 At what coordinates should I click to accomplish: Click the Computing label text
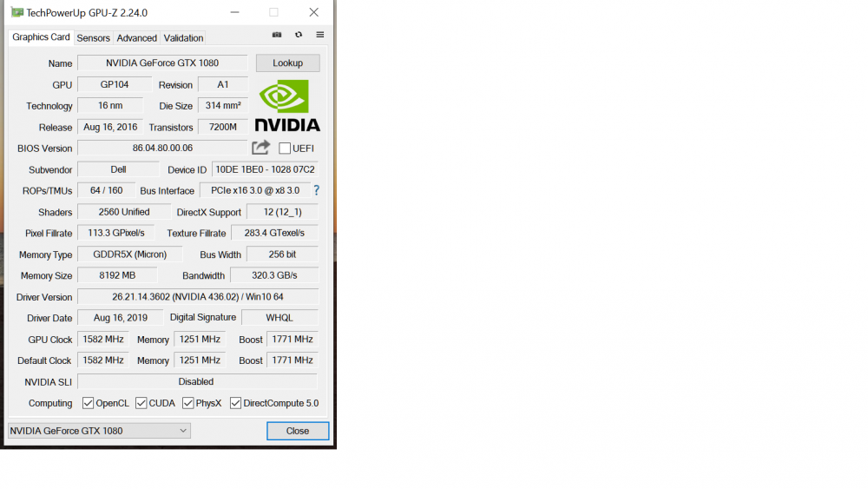click(50, 403)
